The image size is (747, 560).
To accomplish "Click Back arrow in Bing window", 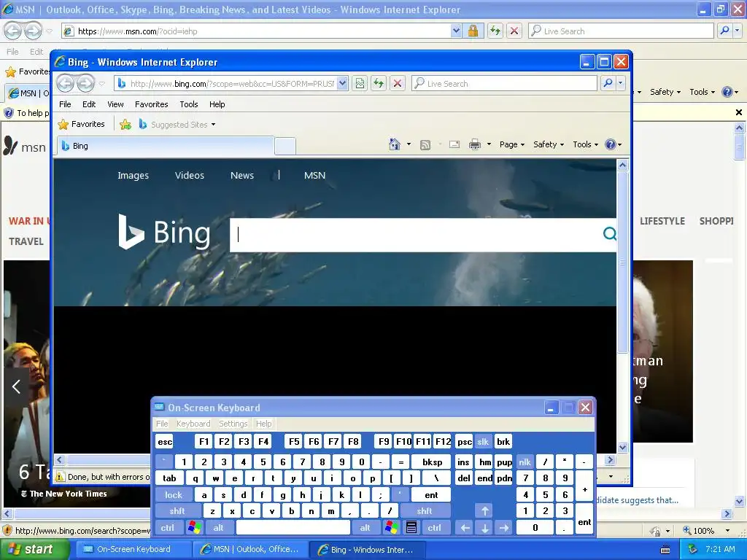I will (x=65, y=83).
